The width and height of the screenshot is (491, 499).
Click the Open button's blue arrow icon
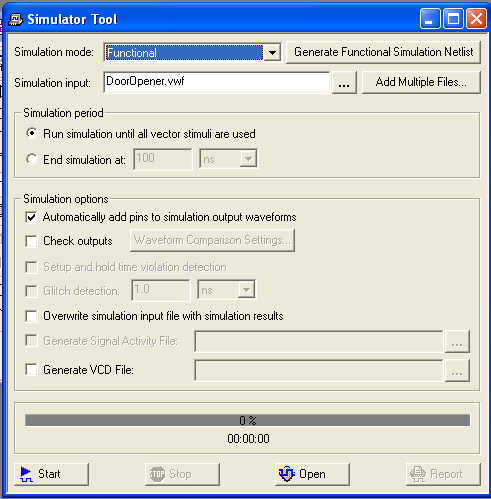(287, 474)
